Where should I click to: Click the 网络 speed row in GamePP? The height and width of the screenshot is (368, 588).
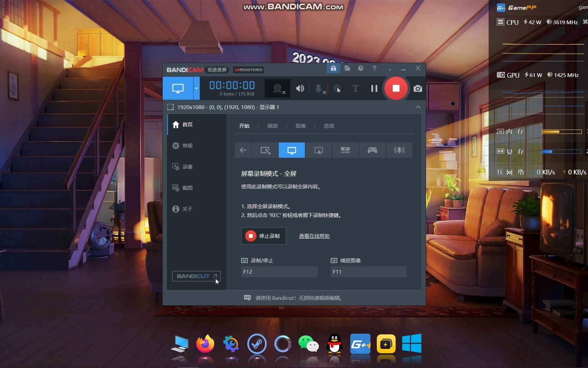pos(542,172)
